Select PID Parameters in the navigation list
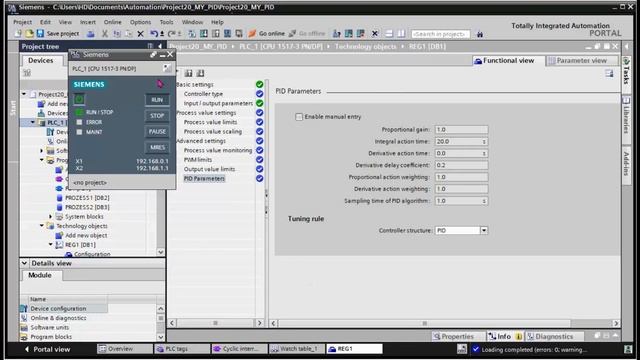The height and width of the screenshot is (360, 640). pyautogui.click(x=204, y=178)
